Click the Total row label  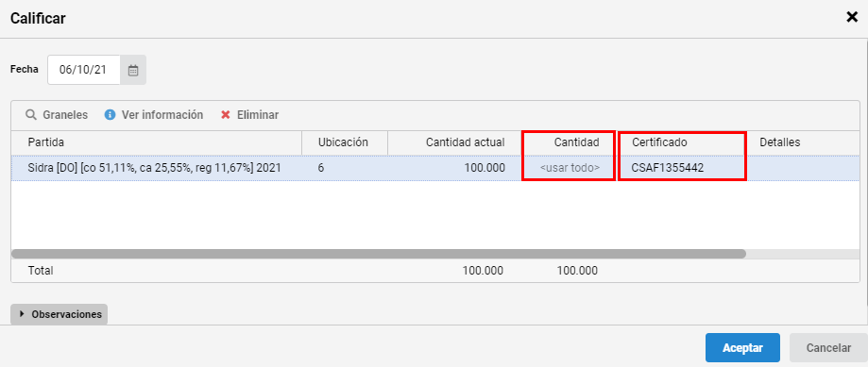(41, 271)
